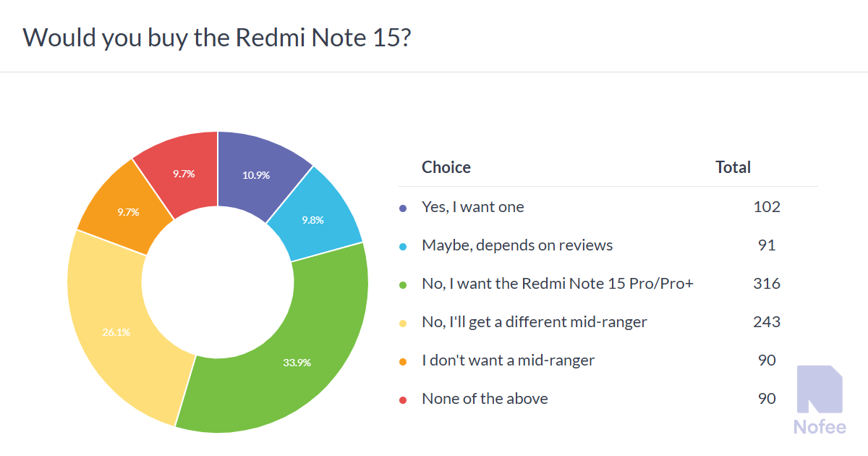The width and height of the screenshot is (868, 456).
Task: Click purple dot beside 'Yes, I want one'
Action: click(x=403, y=208)
